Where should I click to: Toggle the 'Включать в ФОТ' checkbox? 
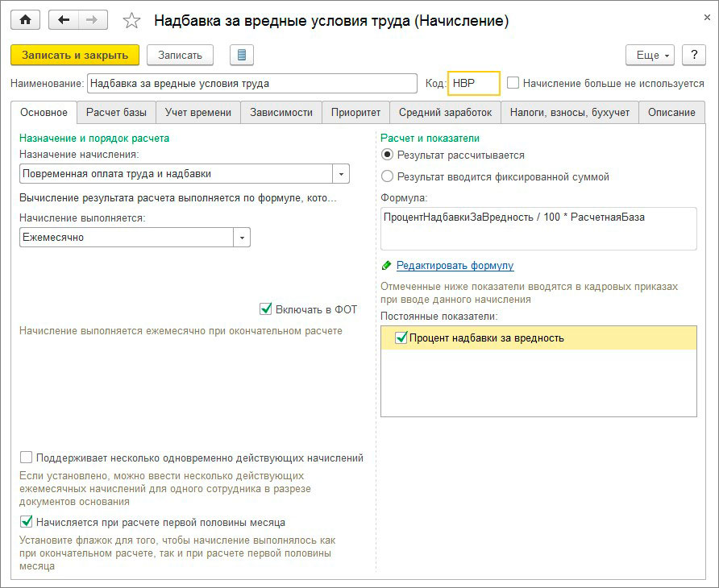(266, 309)
